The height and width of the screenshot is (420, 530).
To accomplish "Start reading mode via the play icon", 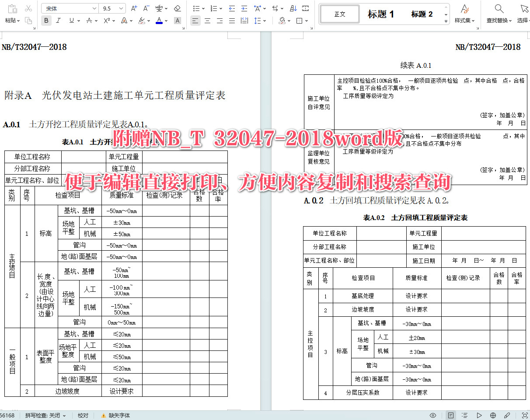I will [480, 415].
